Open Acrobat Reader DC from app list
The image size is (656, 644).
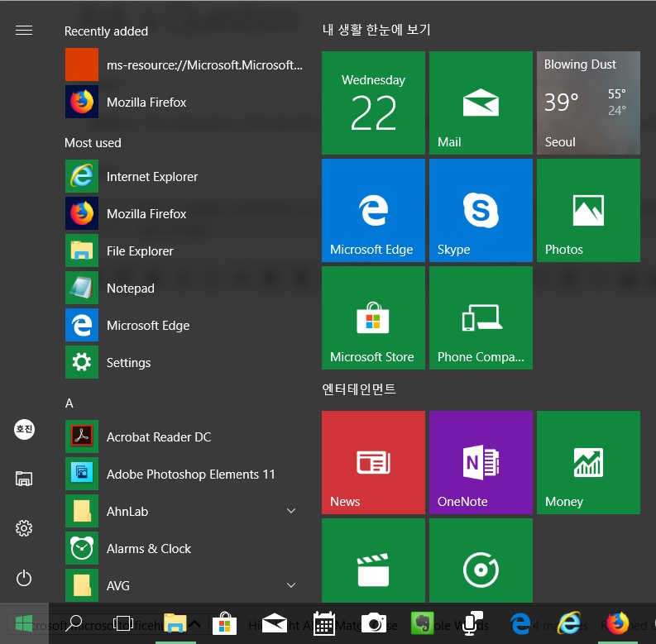pos(159,437)
